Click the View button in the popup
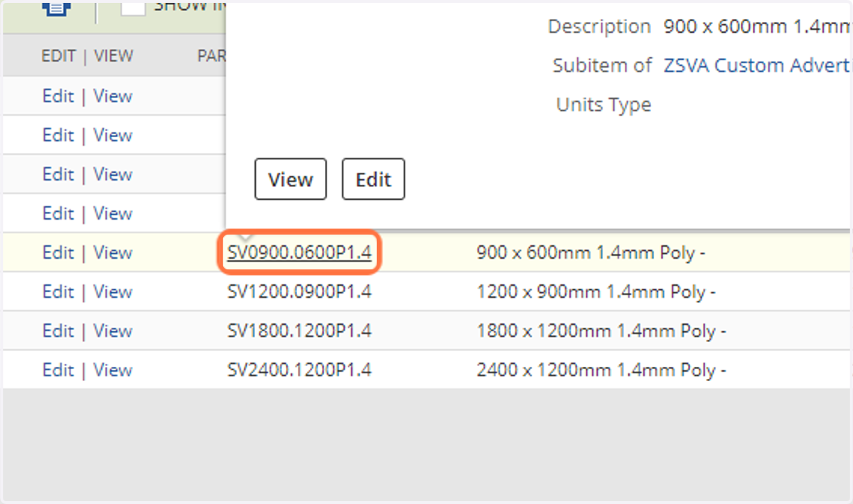The height and width of the screenshot is (504, 853). click(290, 179)
